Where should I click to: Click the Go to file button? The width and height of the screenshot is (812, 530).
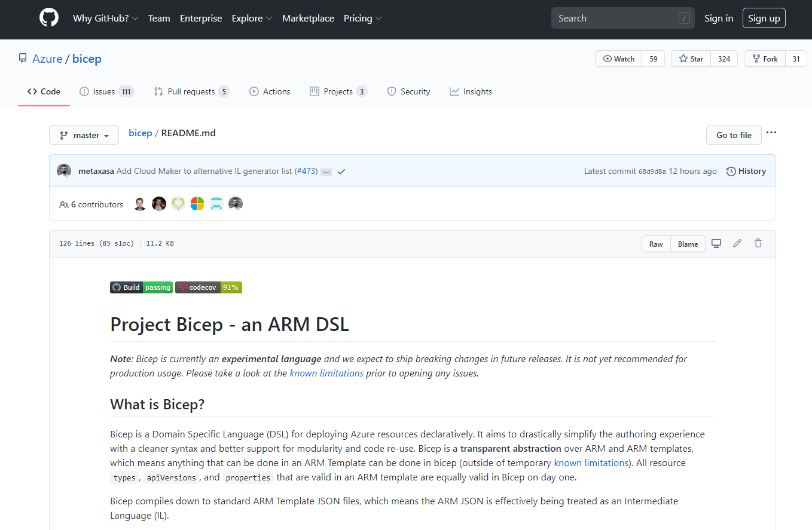[x=734, y=135]
